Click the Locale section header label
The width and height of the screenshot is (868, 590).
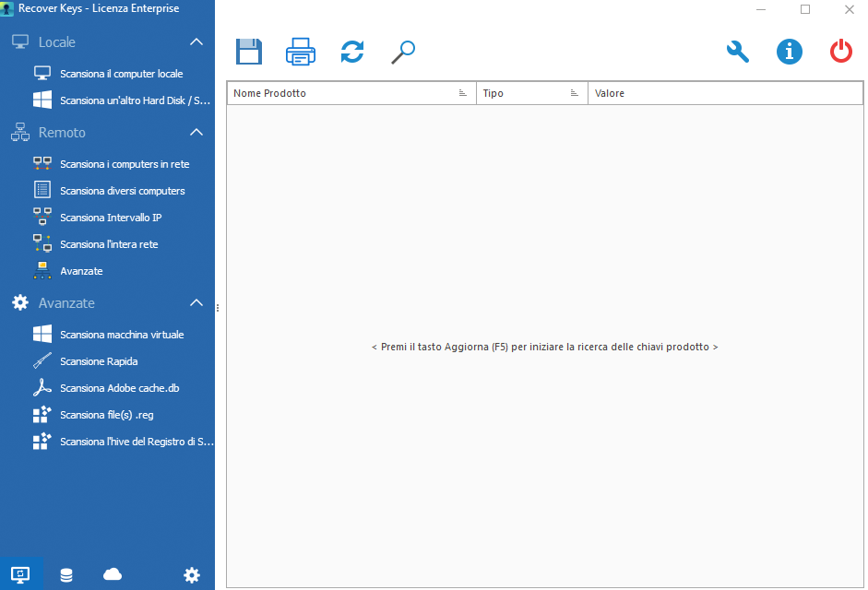pos(56,42)
